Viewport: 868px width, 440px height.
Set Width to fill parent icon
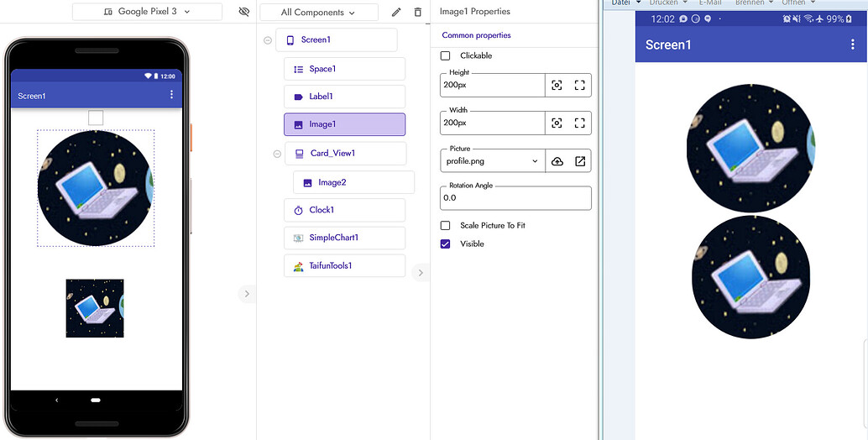[580, 123]
